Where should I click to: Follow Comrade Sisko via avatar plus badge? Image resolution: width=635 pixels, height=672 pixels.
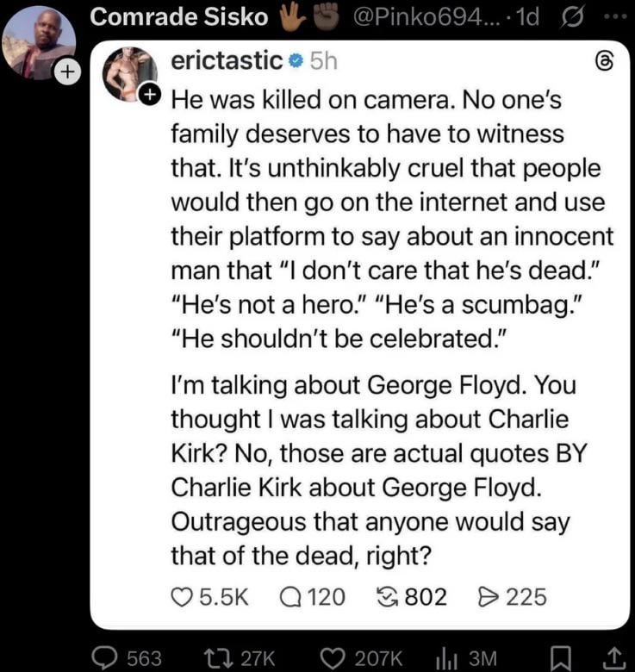67,72
